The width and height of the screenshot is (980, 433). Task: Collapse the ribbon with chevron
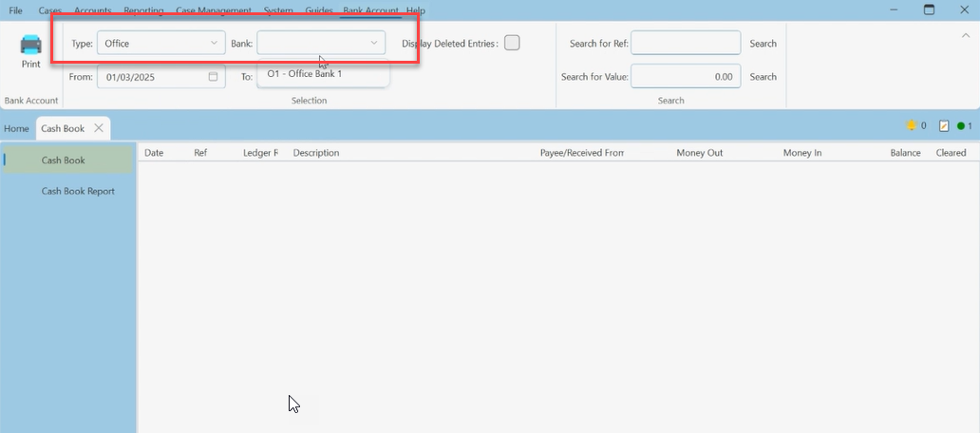[x=965, y=36]
